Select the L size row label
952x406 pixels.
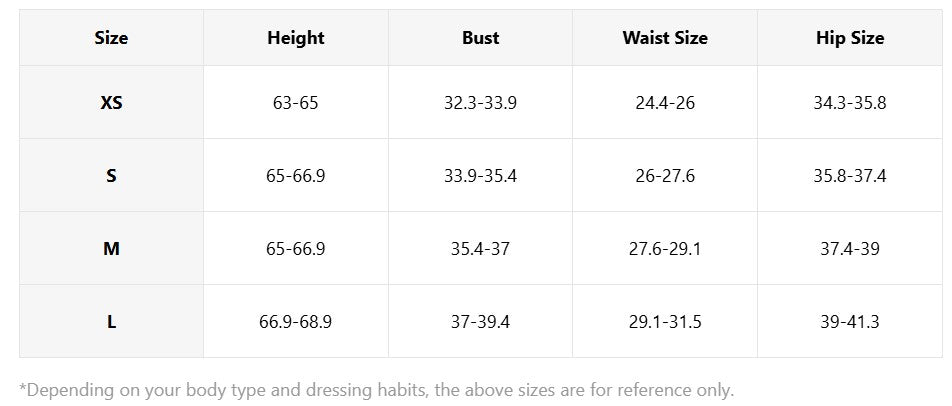pyautogui.click(x=111, y=321)
